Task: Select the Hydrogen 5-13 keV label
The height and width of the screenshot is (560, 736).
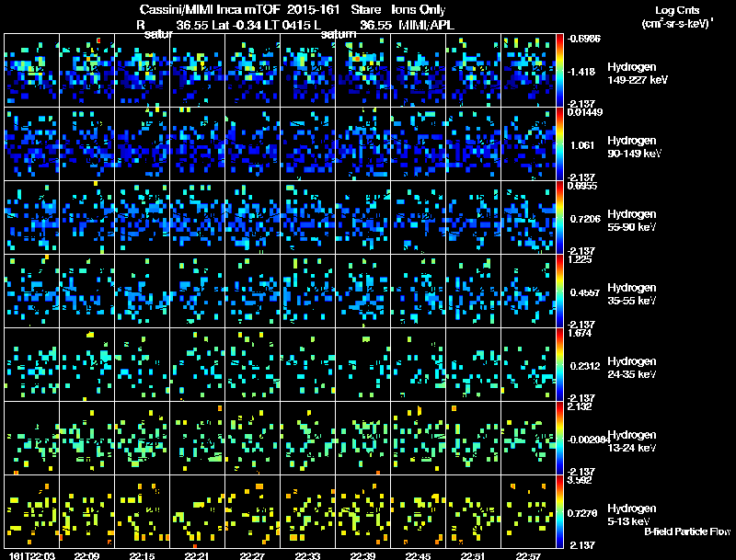Action: (x=632, y=515)
